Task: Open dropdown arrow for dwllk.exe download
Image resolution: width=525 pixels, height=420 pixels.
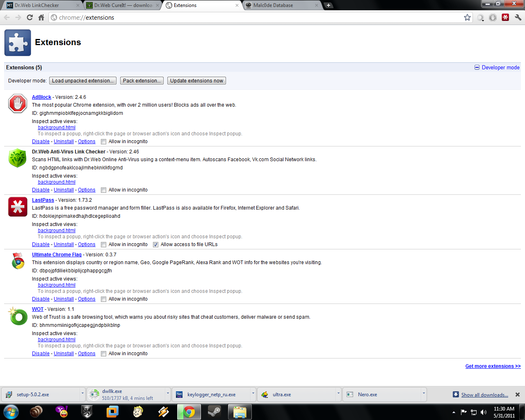Action: coord(168,394)
